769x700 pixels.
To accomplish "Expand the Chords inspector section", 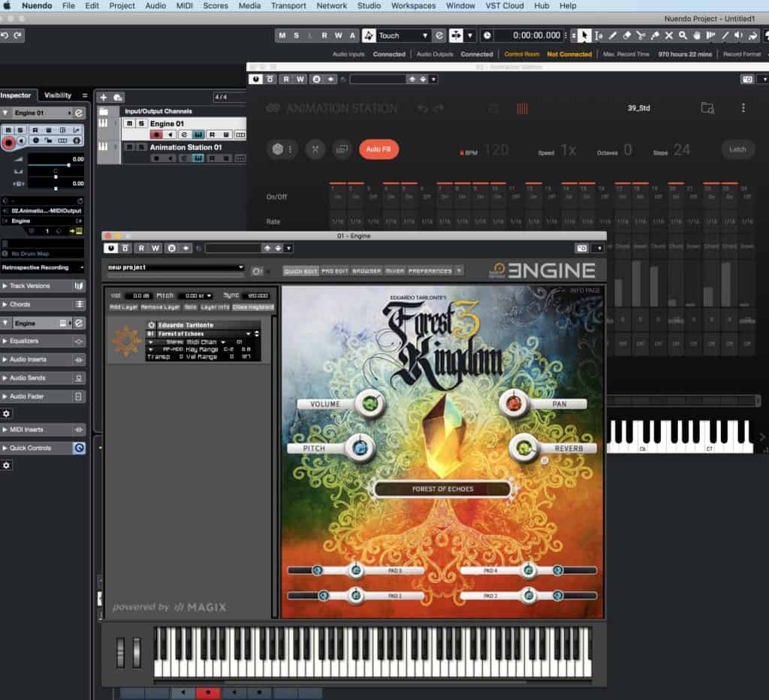I will click(43, 305).
